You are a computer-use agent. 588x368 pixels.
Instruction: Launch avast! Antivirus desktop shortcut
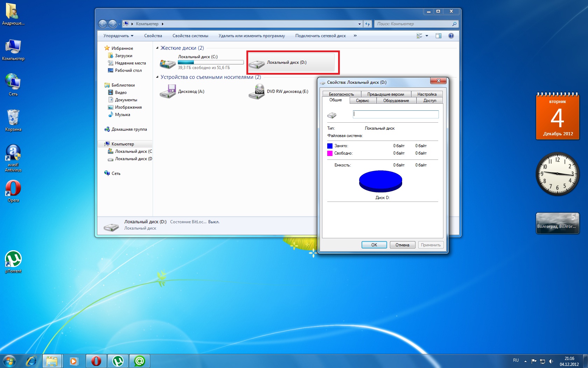point(13,154)
